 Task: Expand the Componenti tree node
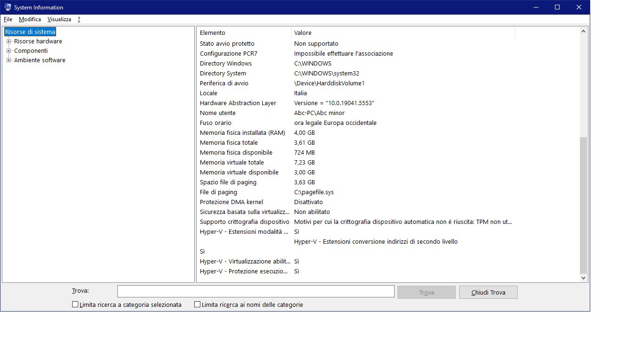(8, 50)
